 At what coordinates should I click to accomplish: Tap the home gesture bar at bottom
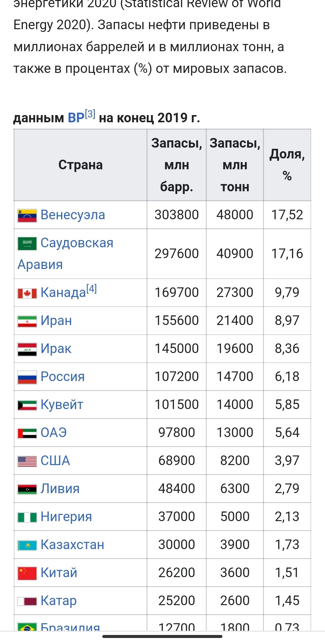(162, 636)
